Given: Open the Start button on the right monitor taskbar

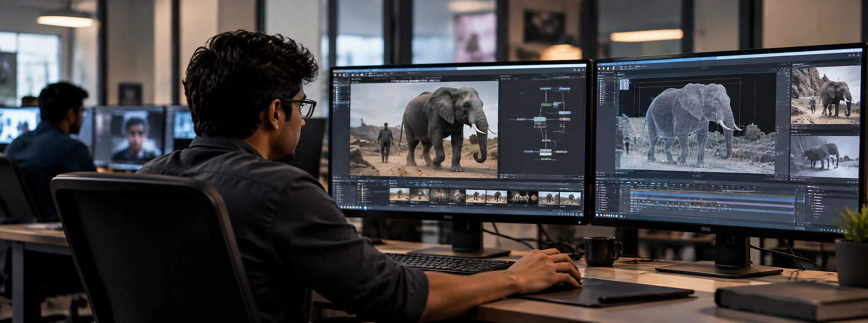Looking at the screenshot, I should [597, 215].
